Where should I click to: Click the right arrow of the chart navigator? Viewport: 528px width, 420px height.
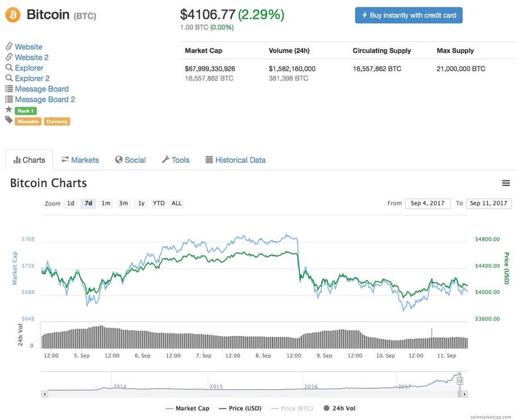point(464,394)
